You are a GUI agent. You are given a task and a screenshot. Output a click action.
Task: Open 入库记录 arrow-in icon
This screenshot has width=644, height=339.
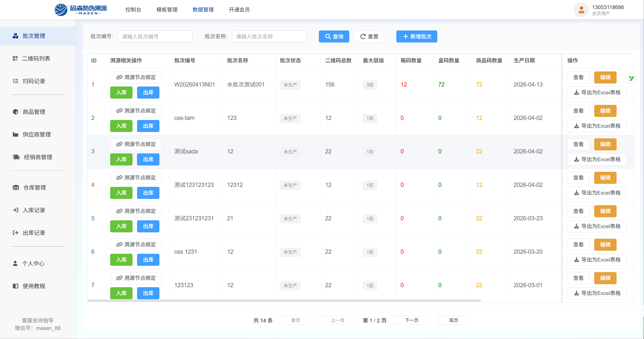(15, 210)
